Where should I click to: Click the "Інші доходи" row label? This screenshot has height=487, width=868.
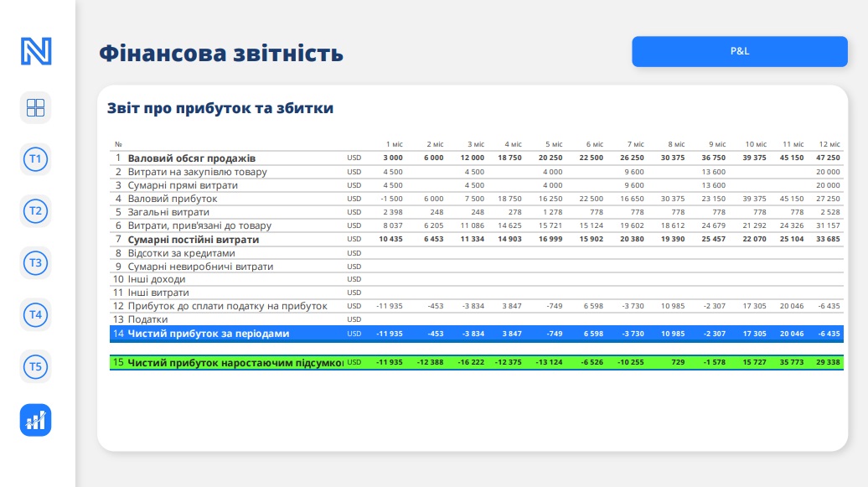pyautogui.click(x=157, y=279)
